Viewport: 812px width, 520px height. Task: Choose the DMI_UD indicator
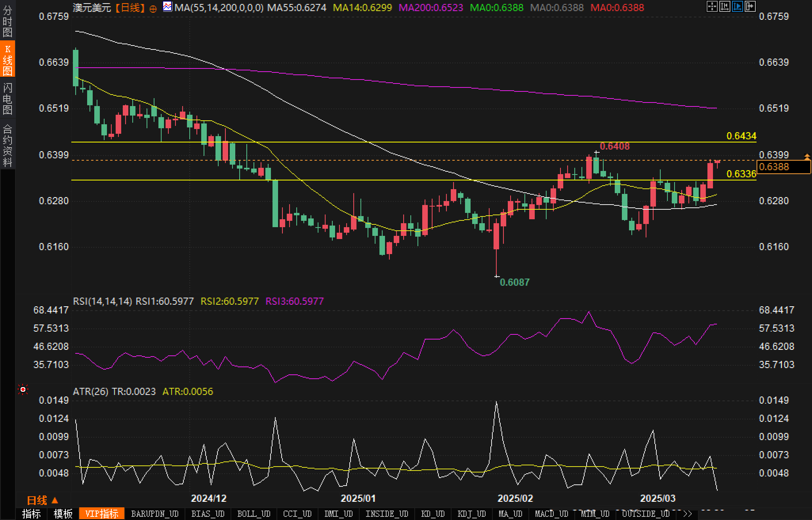[338, 514]
